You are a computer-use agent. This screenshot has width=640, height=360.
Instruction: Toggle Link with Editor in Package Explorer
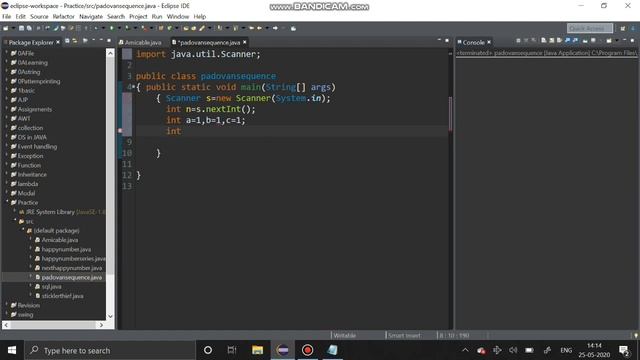click(75, 41)
